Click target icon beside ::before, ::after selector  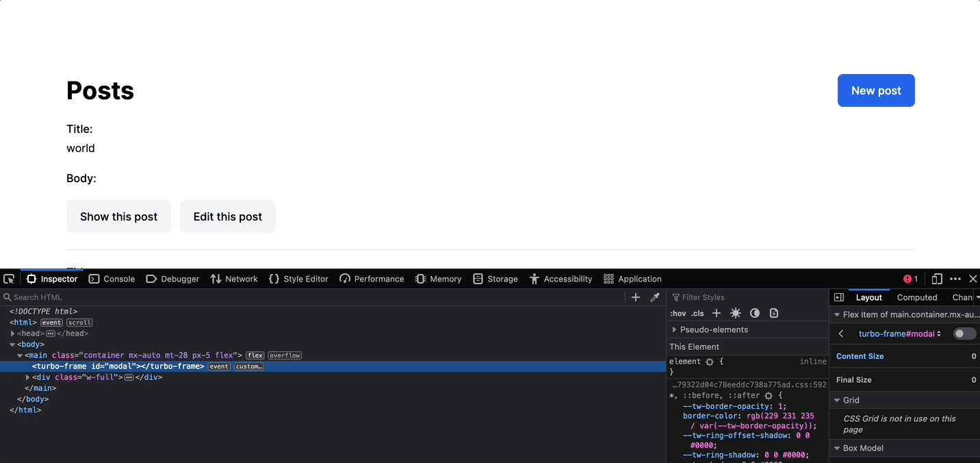point(769,396)
